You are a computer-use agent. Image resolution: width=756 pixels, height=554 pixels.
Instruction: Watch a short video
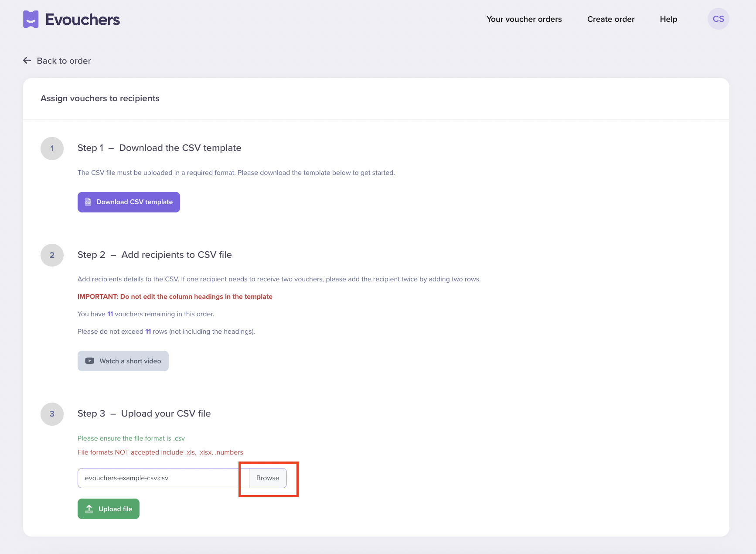(x=123, y=361)
